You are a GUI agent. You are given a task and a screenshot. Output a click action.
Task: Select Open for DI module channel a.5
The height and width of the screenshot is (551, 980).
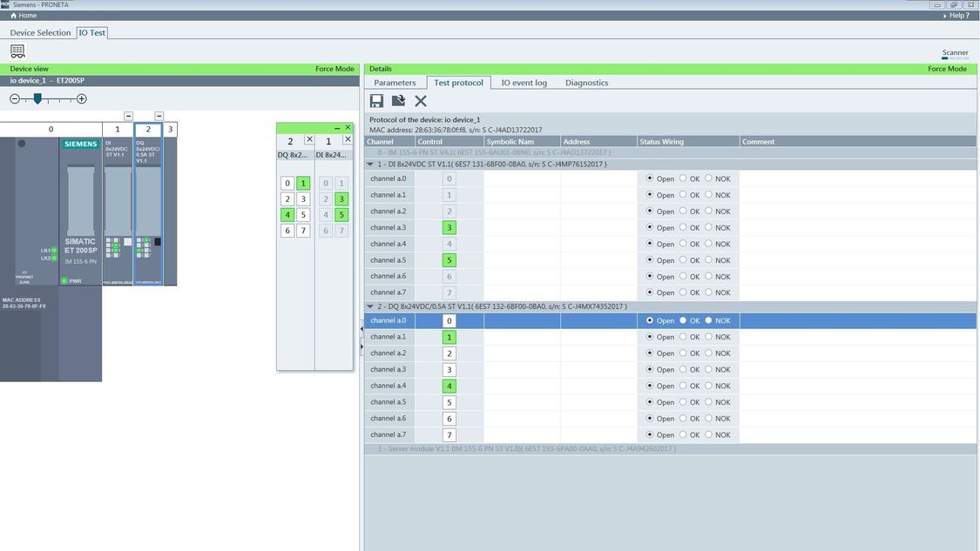pos(650,259)
